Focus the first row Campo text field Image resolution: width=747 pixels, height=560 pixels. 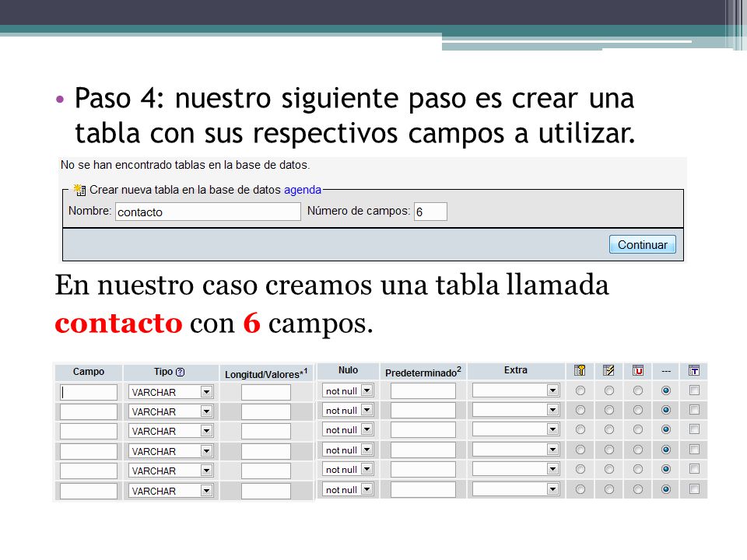pyautogui.click(x=89, y=392)
